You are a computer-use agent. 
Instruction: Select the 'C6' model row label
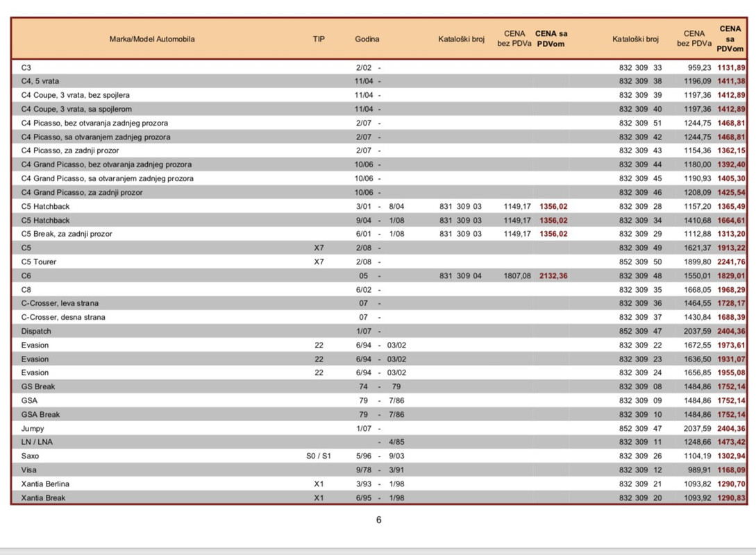tap(26, 275)
